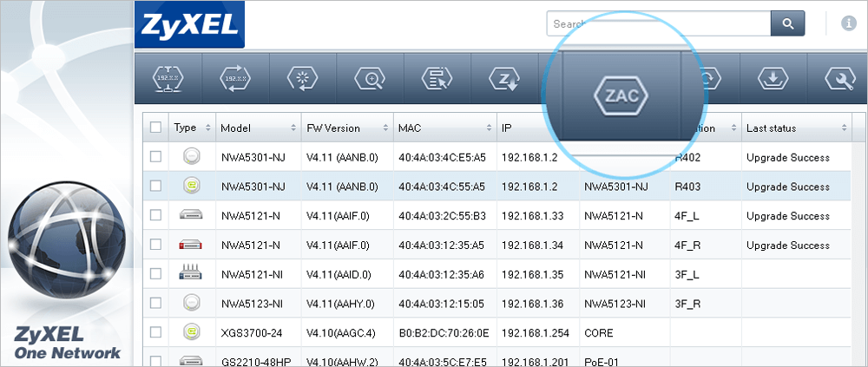Check the box for the R403 row
This screenshot has width=868, height=367.
coord(155,186)
